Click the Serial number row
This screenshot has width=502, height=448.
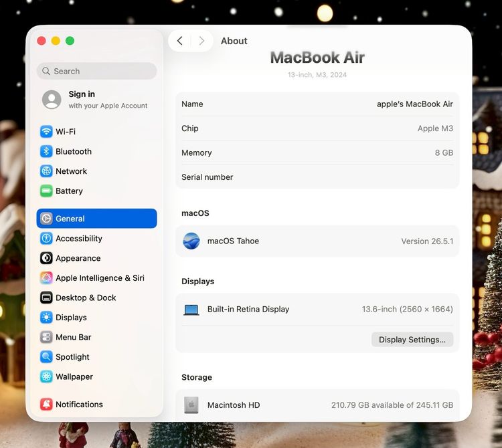(x=317, y=177)
